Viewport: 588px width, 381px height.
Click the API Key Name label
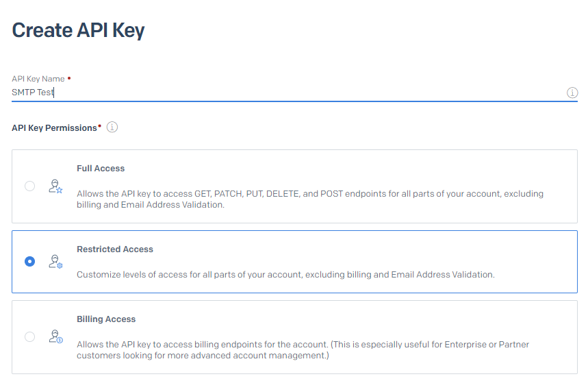(38, 79)
